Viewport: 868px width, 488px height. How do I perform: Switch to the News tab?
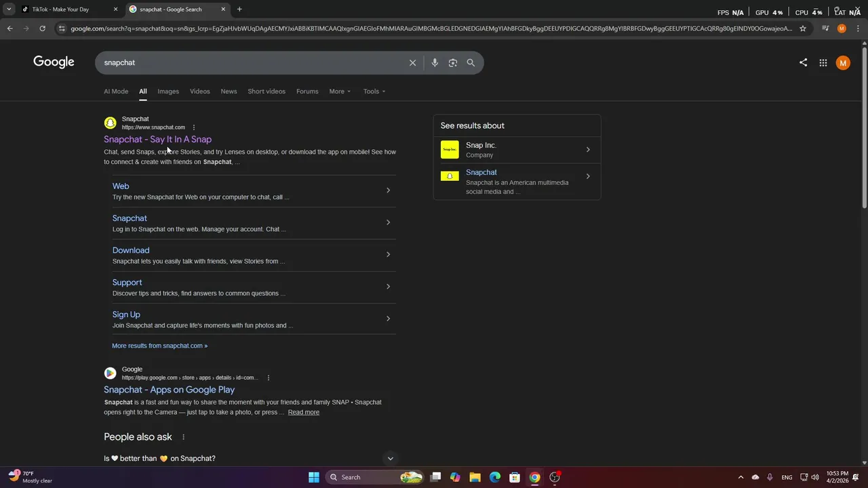tap(229, 91)
